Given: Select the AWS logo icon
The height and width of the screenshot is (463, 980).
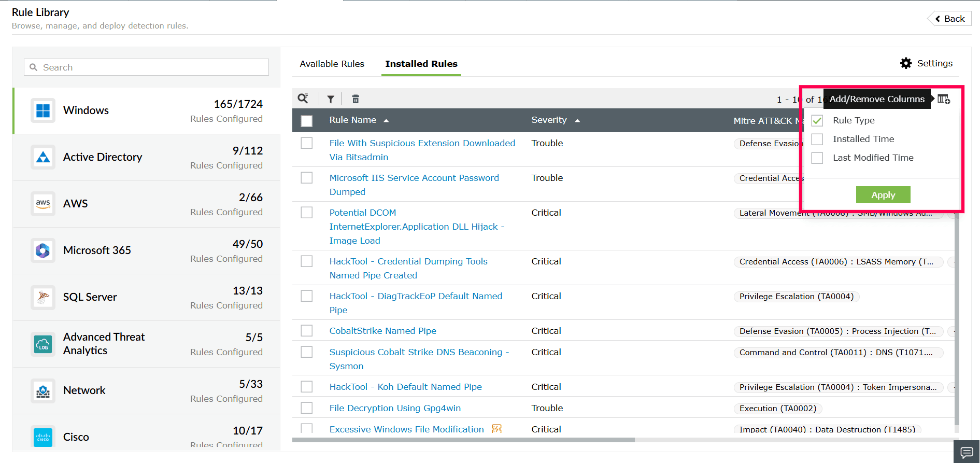Looking at the screenshot, I should pyautogui.click(x=43, y=204).
